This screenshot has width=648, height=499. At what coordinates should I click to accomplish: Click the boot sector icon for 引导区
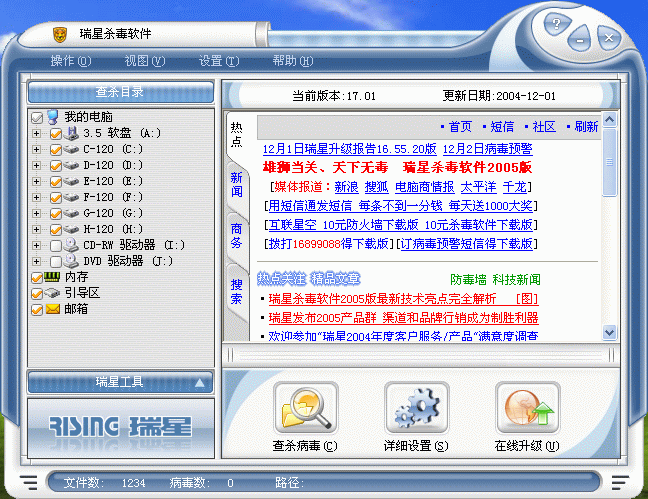pos(52,293)
